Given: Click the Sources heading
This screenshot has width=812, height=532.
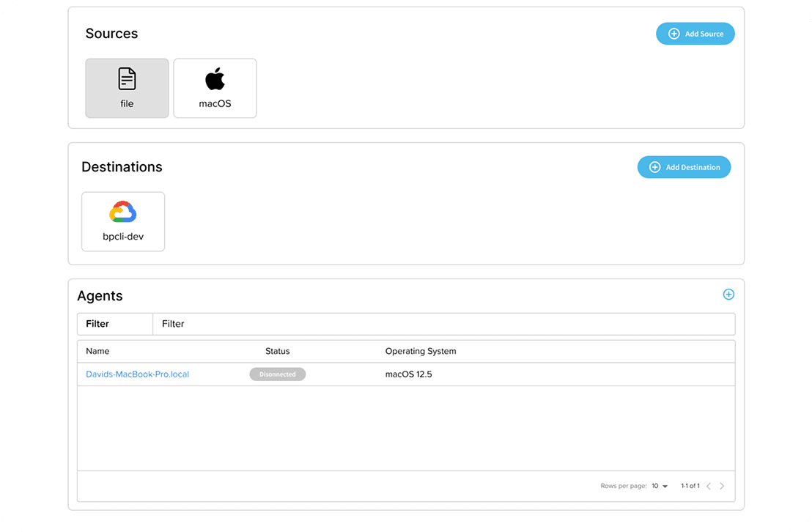Looking at the screenshot, I should [x=112, y=34].
